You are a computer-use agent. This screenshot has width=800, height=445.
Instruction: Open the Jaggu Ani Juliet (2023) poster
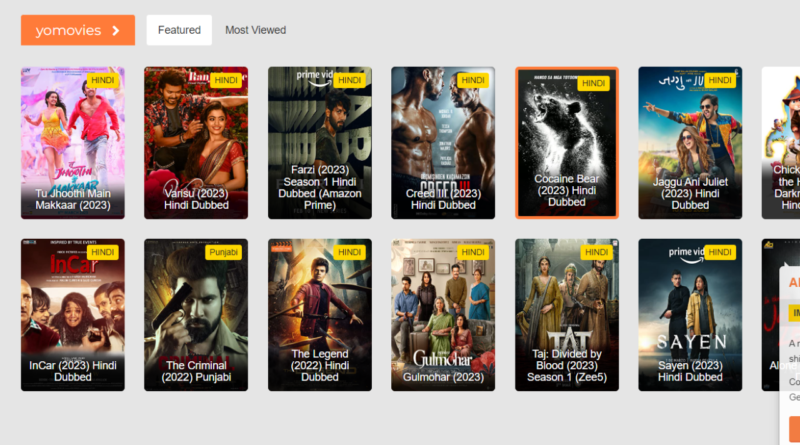[690, 143]
